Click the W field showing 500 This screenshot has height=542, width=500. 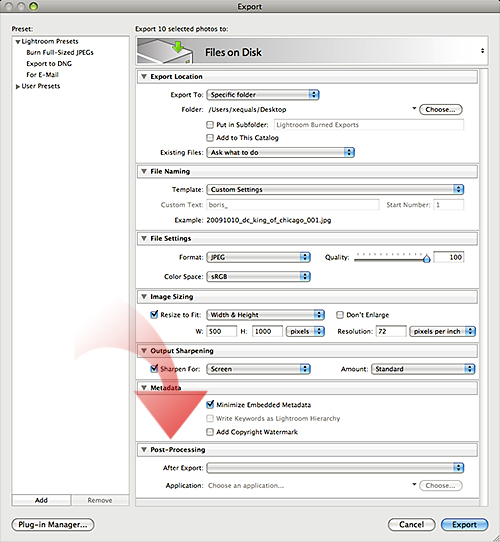click(x=222, y=331)
